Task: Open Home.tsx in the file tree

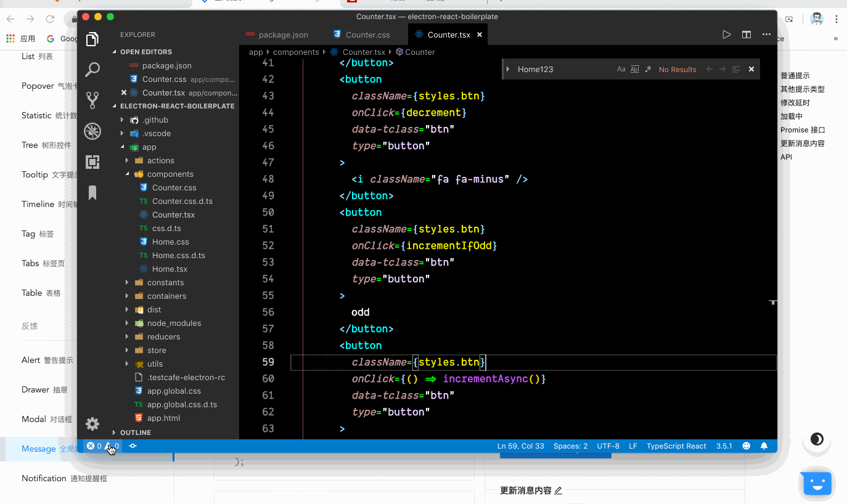Action: (x=170, y=269)
